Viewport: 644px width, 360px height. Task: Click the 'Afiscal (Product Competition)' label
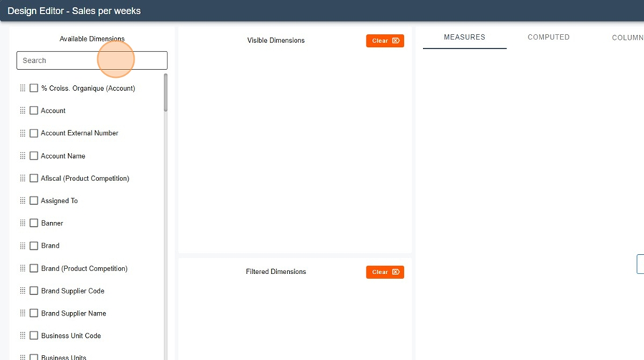[85, 178]
